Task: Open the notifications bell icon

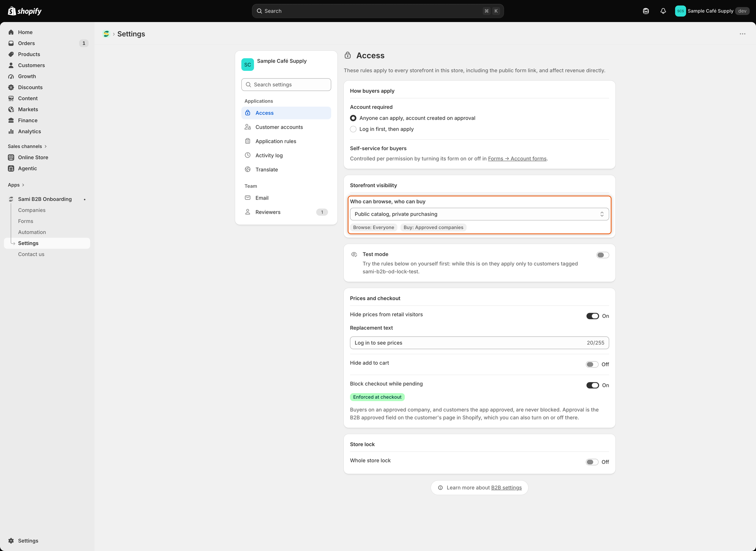Action: tap(663, 11)
